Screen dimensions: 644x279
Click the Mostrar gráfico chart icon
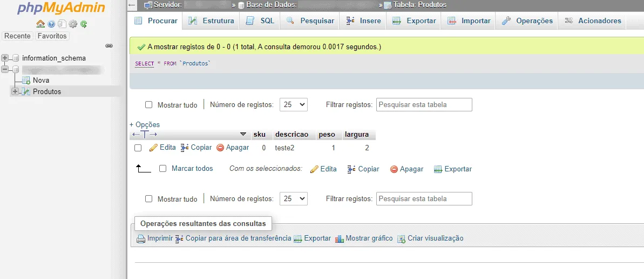[339, 238]
